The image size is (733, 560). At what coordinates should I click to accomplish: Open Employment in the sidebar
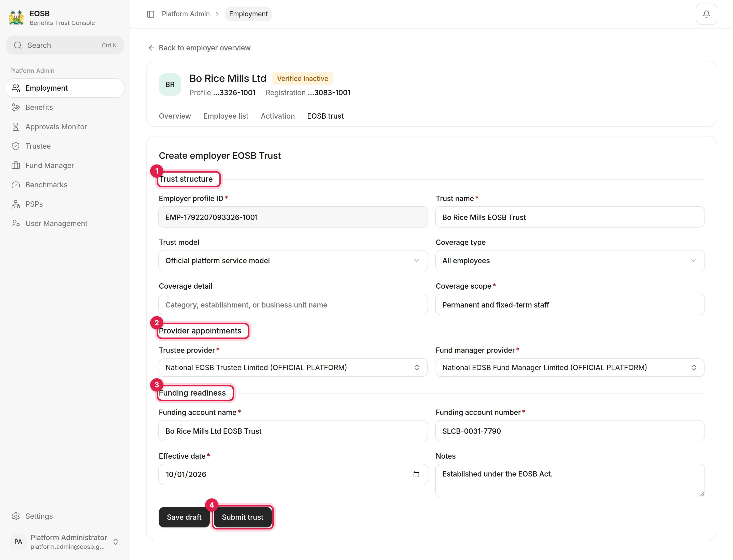[65, 88]
